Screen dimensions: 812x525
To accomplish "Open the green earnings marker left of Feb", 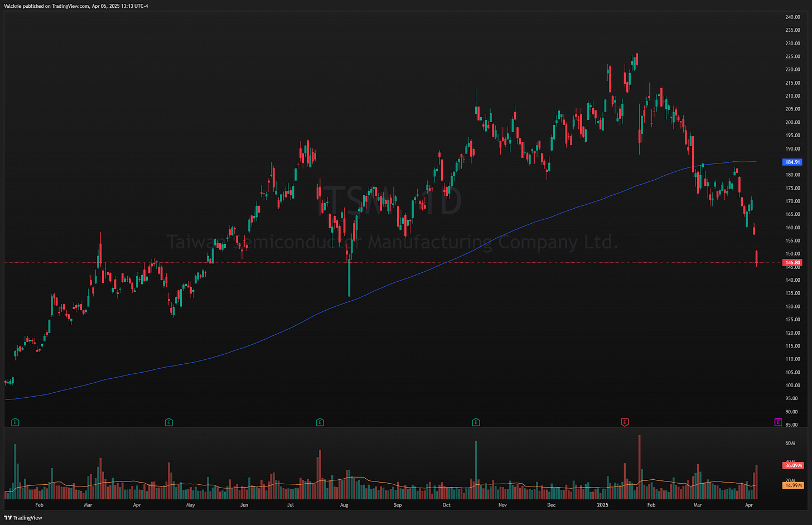I will 15,422.
